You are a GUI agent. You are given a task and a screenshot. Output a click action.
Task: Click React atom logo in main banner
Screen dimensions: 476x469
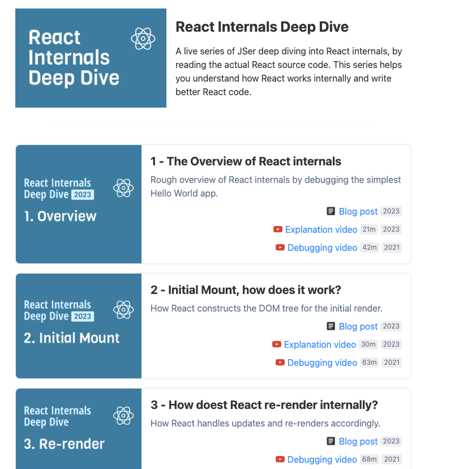[143, 39]
